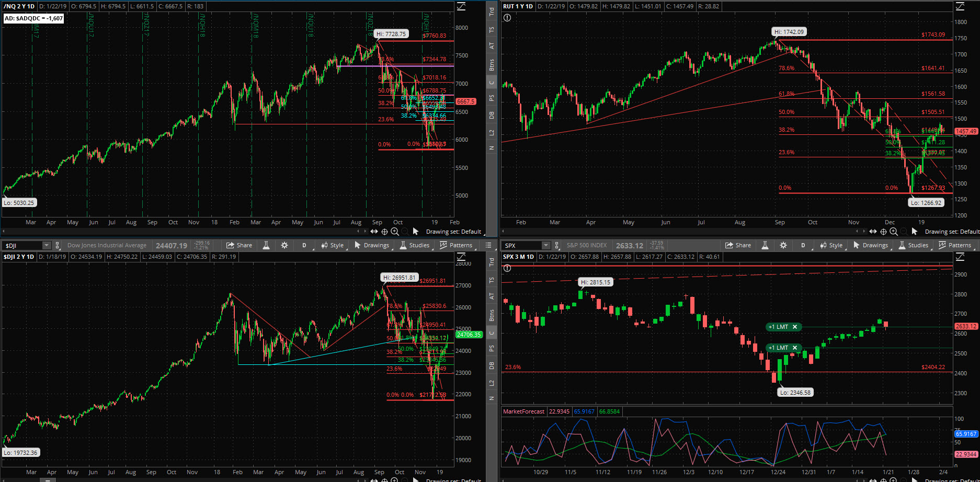Click the Trd tab on the $DJI chart sidebar
Screen dimensions: 980x482
492,262
